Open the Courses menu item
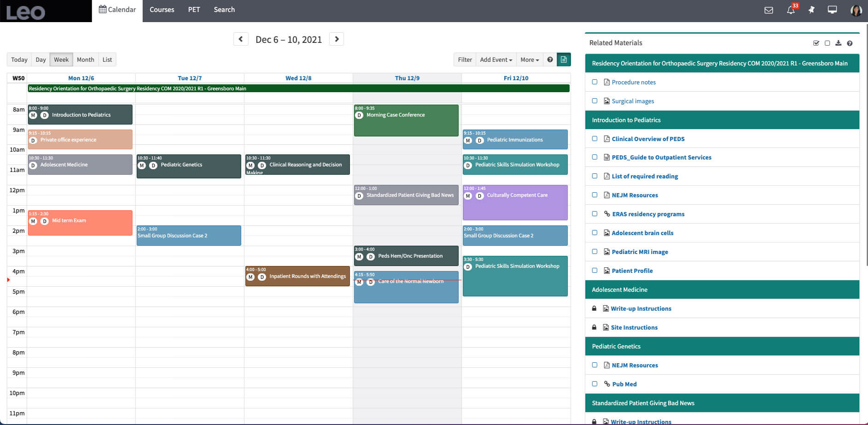The height and width of the screenshot is (425, 868). tap(162, 10)
